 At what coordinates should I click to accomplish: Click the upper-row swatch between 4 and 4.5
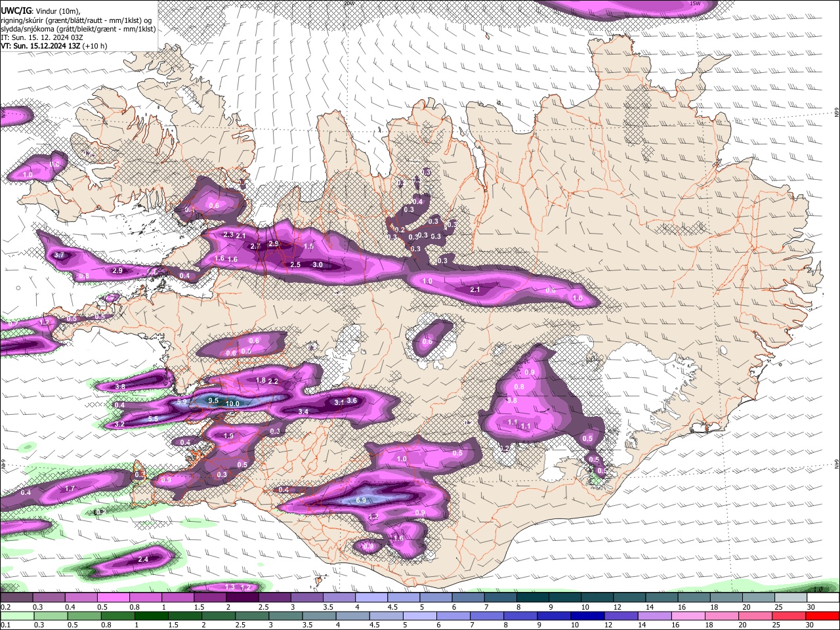point(371,598)
